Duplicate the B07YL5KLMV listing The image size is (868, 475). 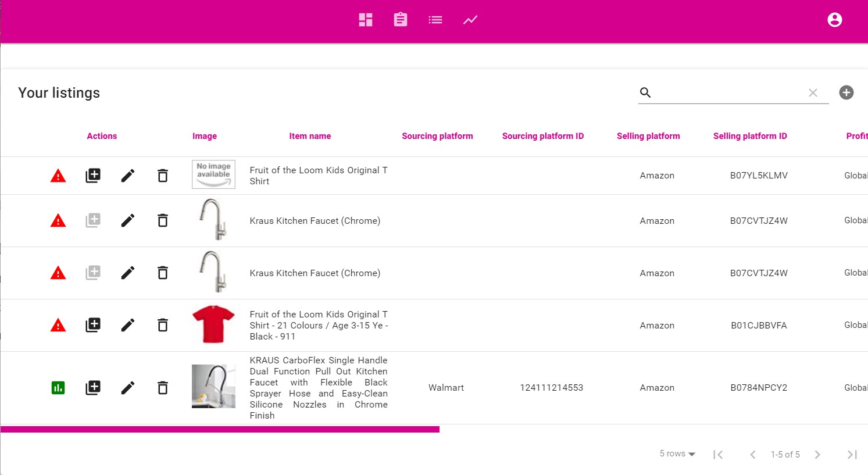click(x=93, y=176)
